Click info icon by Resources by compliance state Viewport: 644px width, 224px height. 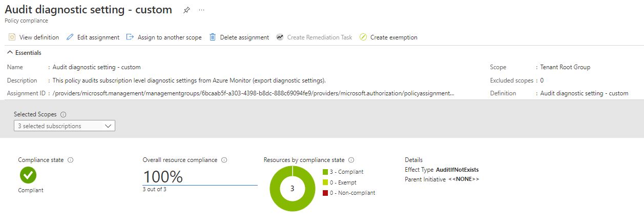coord(351,160)
